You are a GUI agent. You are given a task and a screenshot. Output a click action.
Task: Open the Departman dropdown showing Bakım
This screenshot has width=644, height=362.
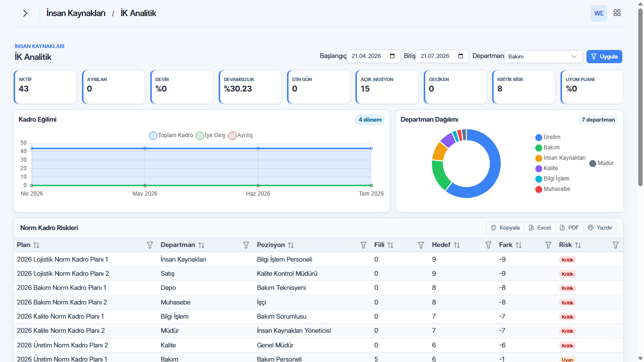[x=543, y=57]
